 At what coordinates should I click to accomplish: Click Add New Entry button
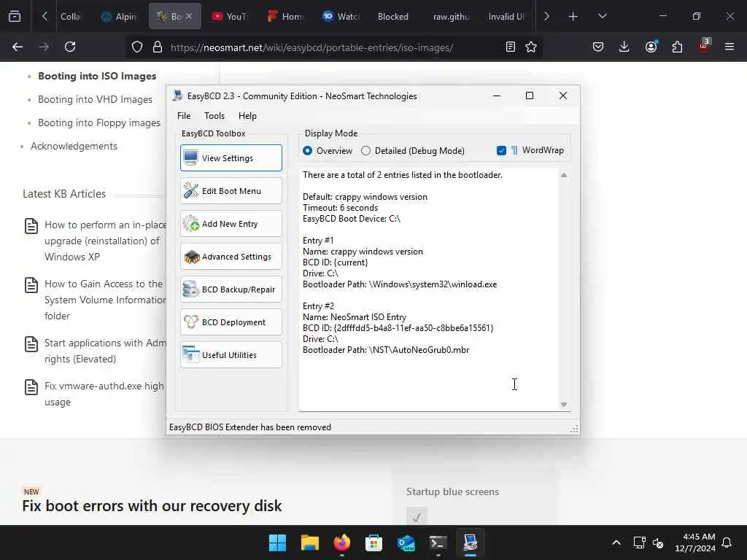(x=231, y=224)
